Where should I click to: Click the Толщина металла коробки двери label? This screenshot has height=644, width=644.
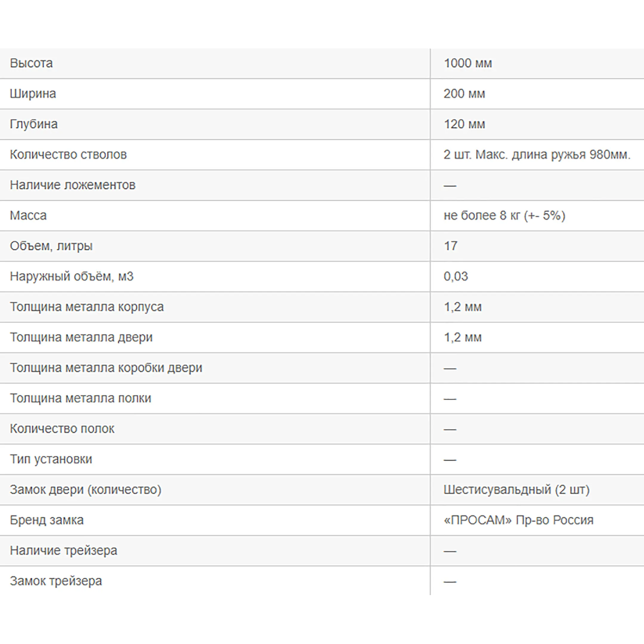[106, 368]
